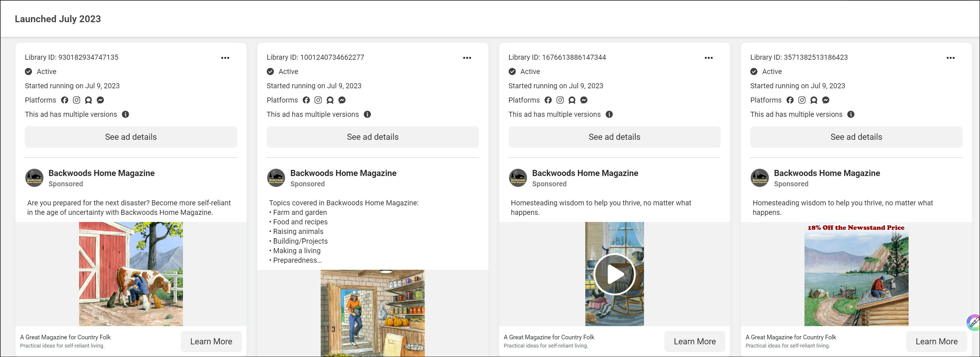Click Instagram platform icon in ad 1676613886147344
Viewport: 980px width, 357px height.
pos(560,100)
